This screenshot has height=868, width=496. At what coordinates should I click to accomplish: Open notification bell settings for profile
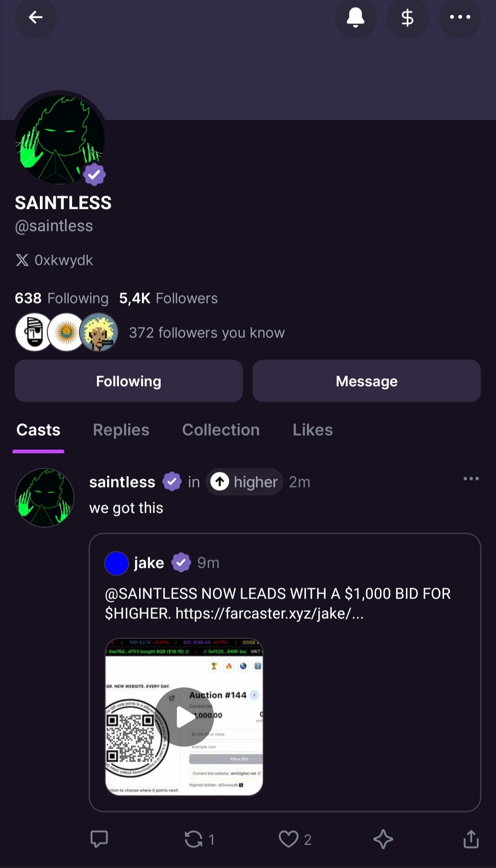tap(355, 17)
